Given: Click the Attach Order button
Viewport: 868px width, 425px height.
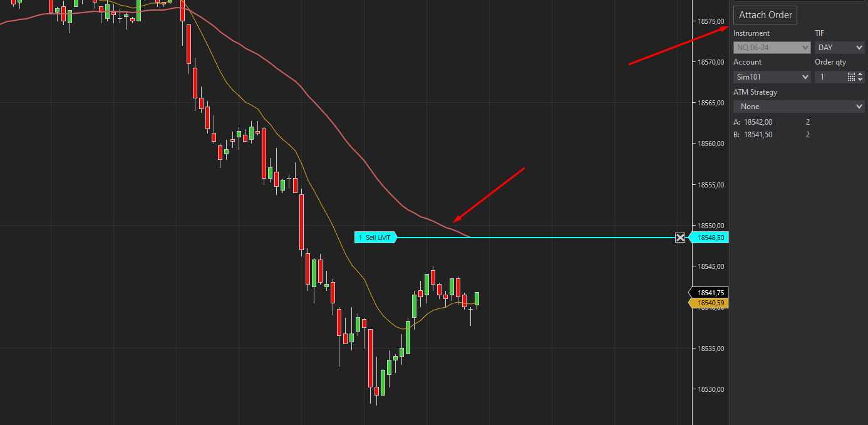Looking at the screenshot, I should [x=765, y=15].
